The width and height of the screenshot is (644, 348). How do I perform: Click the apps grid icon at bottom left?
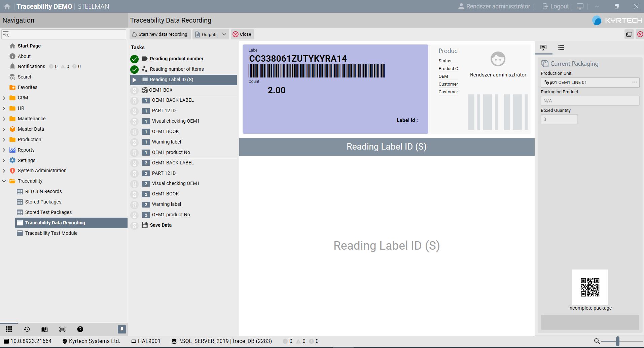[x=9, y=329]
